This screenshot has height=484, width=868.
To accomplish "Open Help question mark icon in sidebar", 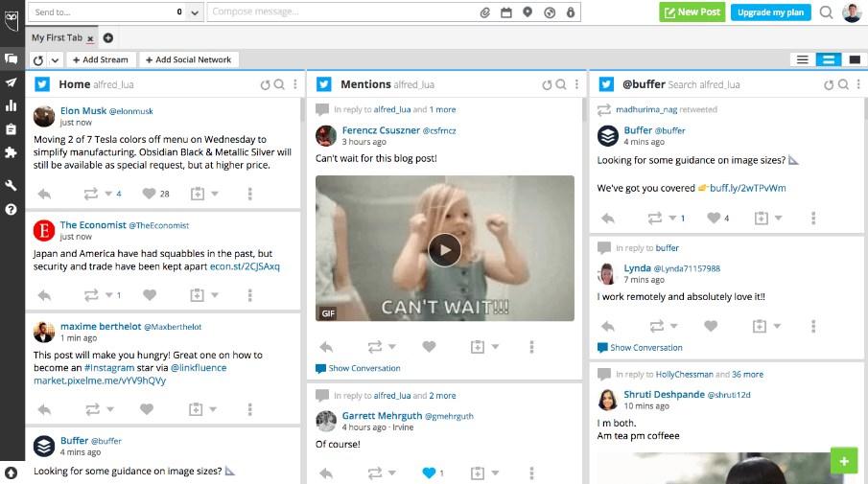I will point(12,210).
